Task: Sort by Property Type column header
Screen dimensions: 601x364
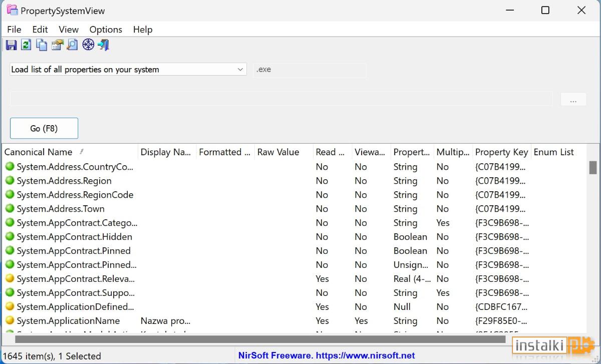Action: pos(413,152)
